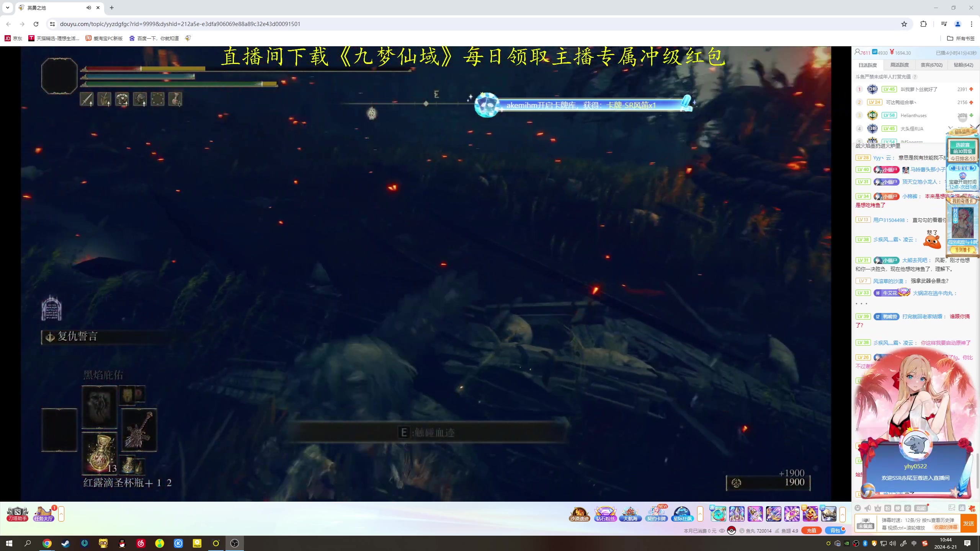Screen dimensions: 980x551
Task: Open Windows Start menu
Action: pyautogui.click(x=9, y=543)
